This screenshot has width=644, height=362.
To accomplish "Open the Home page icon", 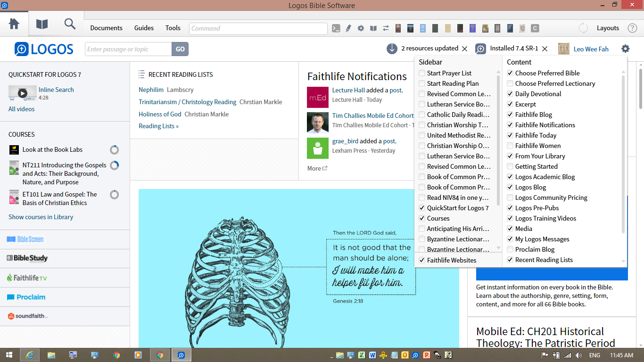I will (x=14, y=24).
